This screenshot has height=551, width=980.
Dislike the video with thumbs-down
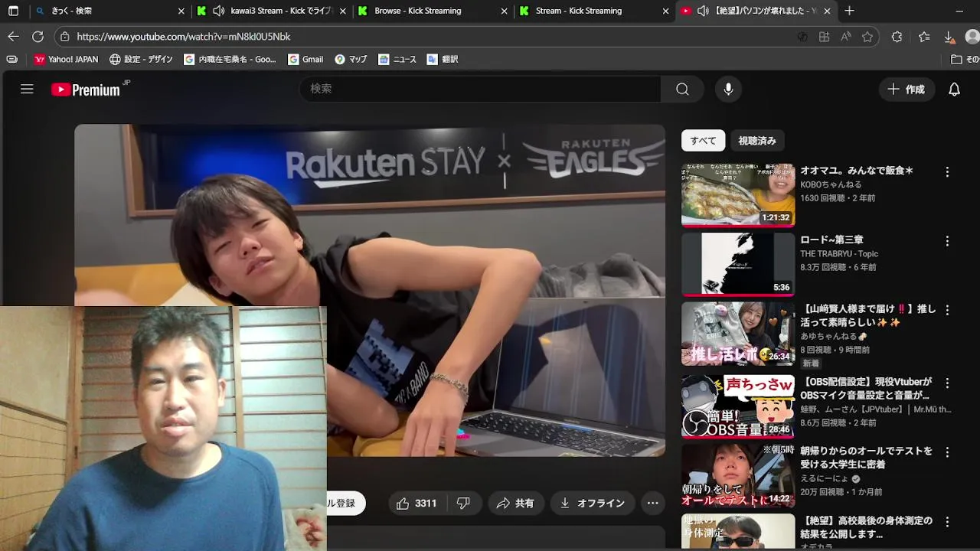click(463, 503)
